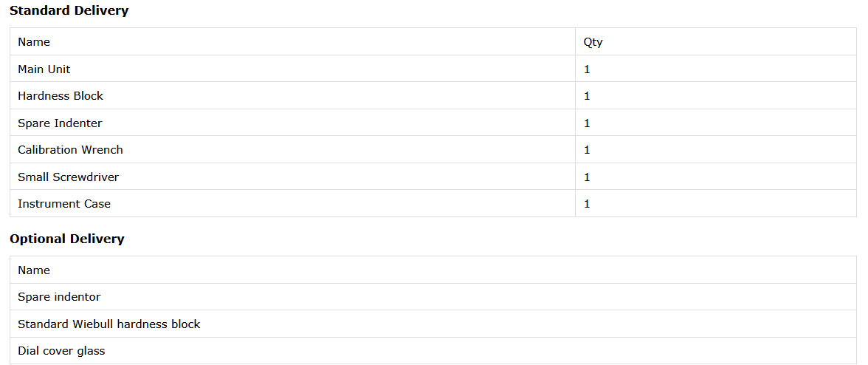Screen dimensions: 868x365
Task: Select the Name header in Optional Delivery
Action: pos(34,270)
